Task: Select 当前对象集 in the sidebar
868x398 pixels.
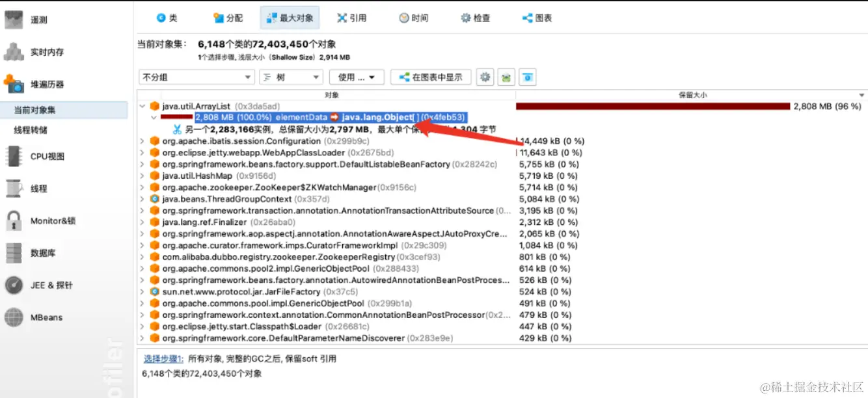Action: coord(64,111)
